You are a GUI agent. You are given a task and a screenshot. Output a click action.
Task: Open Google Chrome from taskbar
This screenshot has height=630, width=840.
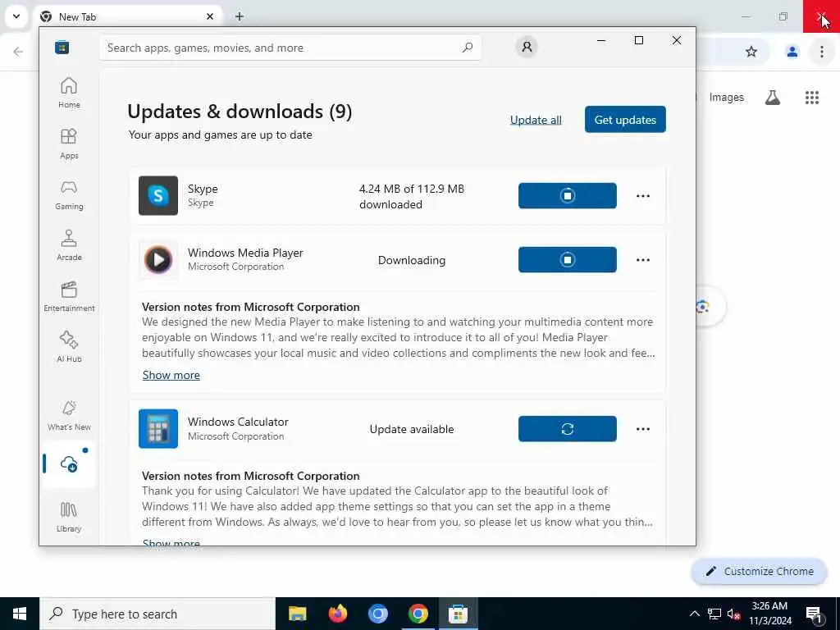(x=418, y=614)
